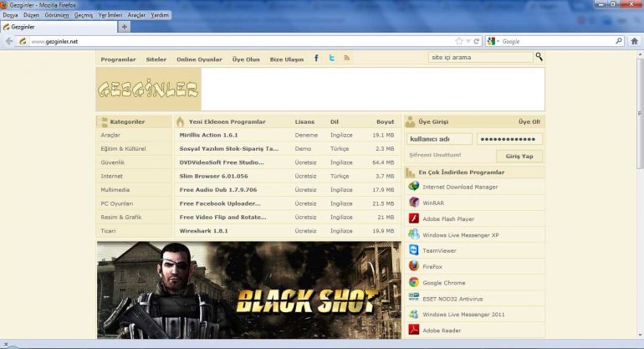Focus the kullanıcı adı input field
644x349 pixels.
point(439,139)
